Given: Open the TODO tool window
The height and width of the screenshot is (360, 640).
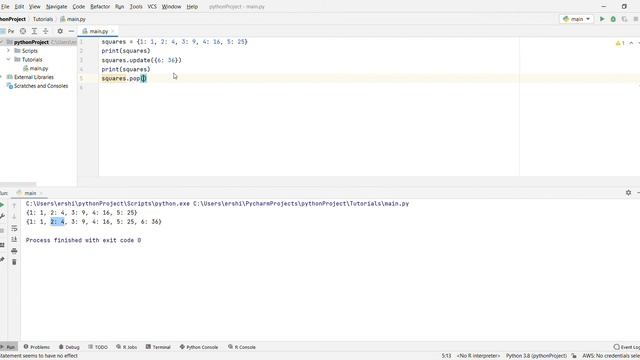Looking at the screenshot, I should click(x=98, y=347).
